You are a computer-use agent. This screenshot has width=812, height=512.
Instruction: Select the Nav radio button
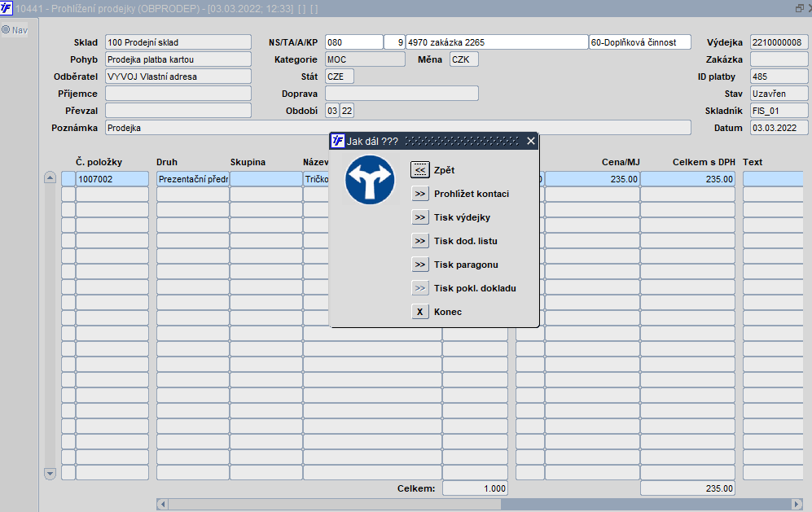click(x=6, y=30)
